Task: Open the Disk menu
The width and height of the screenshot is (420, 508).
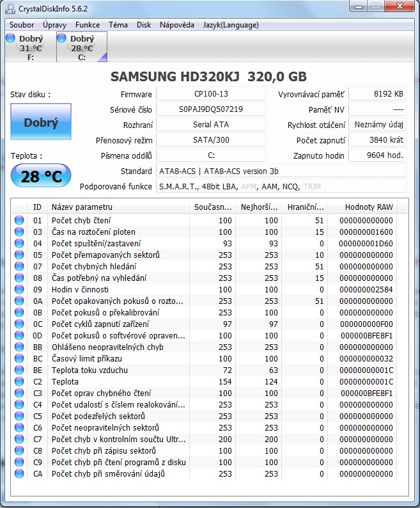Action: (x=144, y=25)
